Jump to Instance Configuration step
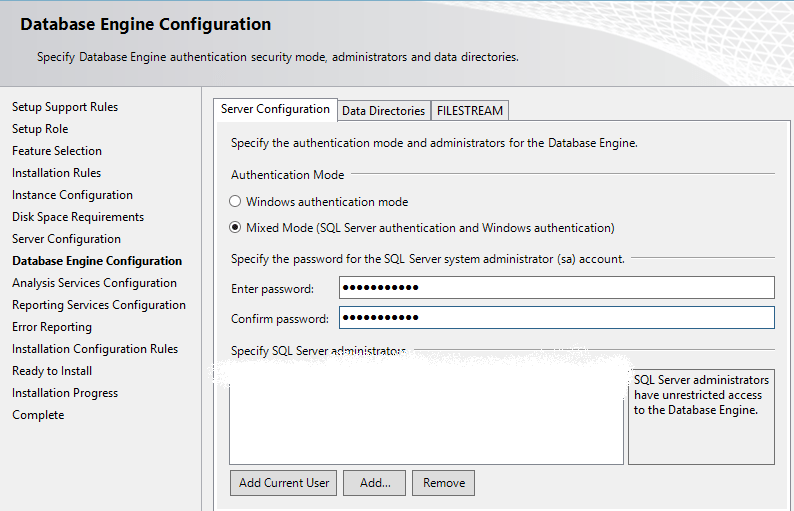 click(x=72, y=195)
